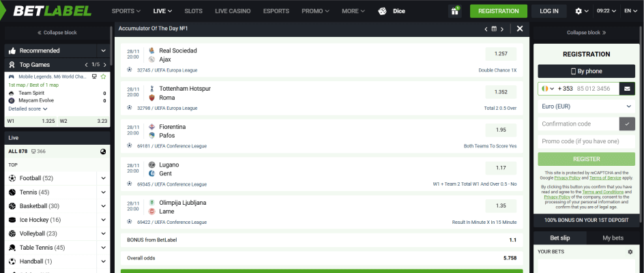The height and width of the screenshot is (273, 644).
Task: Submit the REGISTER button in form
Action: (x=587, y=159)
